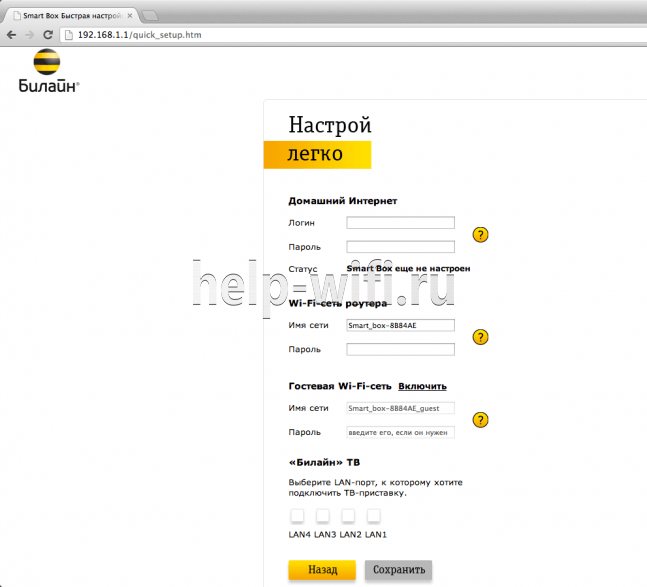Open help icon for guest Wi-Fi network
This screenshot has width=647, height=587.
[480, 420]
